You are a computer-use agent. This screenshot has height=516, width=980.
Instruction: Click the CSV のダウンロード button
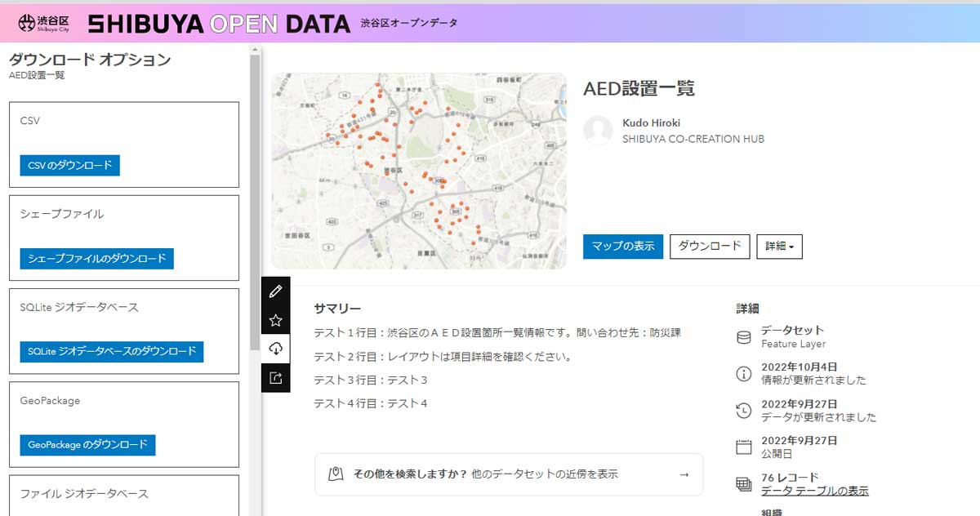(69, 165)
